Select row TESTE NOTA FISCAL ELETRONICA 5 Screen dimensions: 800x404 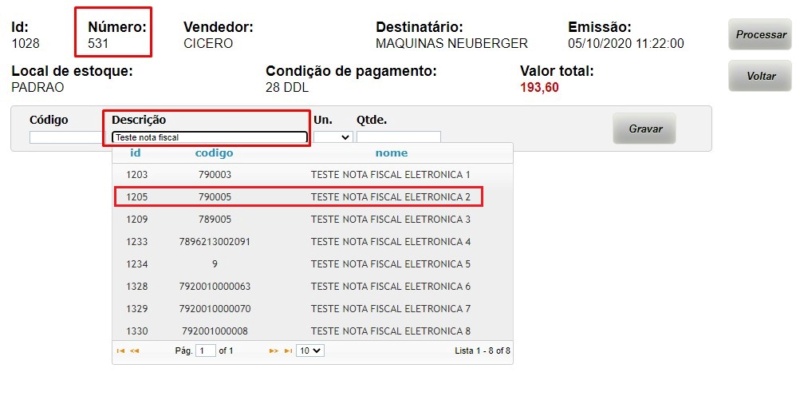(x=312, y=264)
